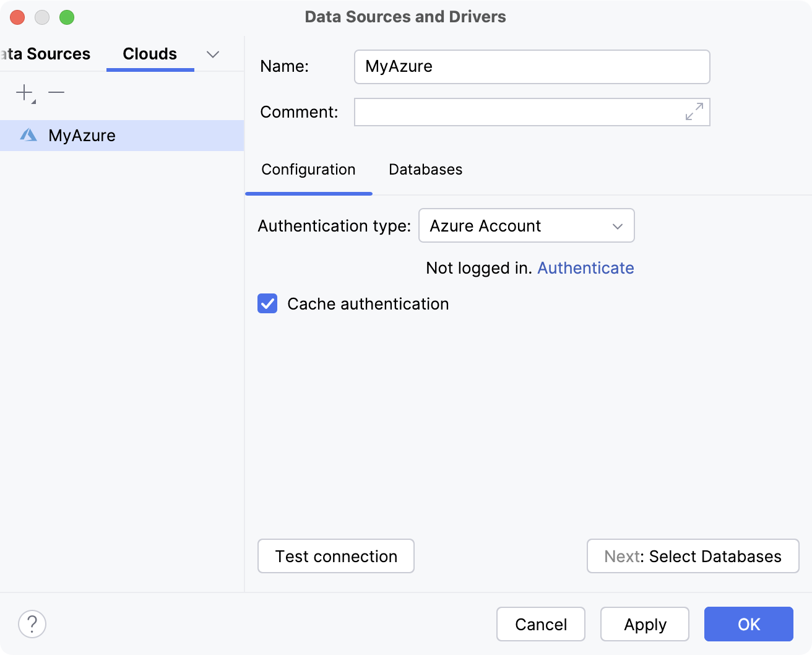The width and height of the screenshot is (812, 655).
Task: Select the Configuration tab
Action: click(308, 169)
